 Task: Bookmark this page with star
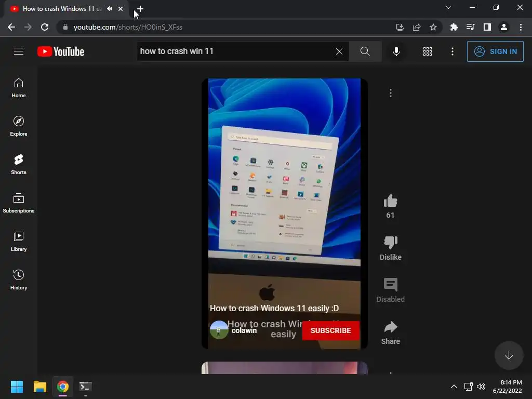(x=433, y=27)
